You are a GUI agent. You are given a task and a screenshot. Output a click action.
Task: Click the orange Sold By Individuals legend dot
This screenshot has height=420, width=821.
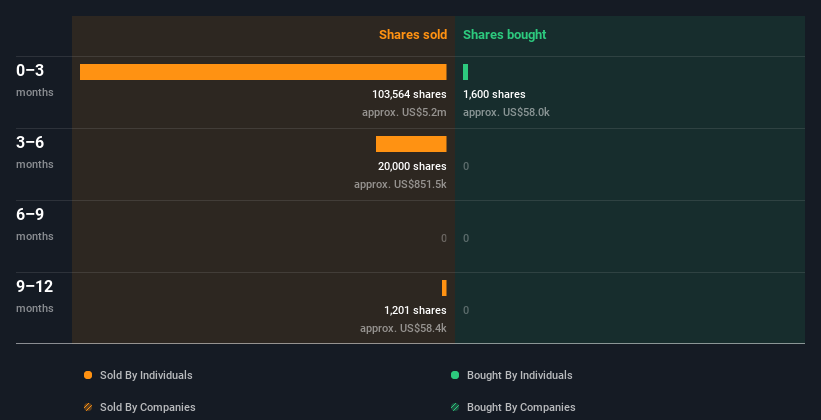(88, 375)
